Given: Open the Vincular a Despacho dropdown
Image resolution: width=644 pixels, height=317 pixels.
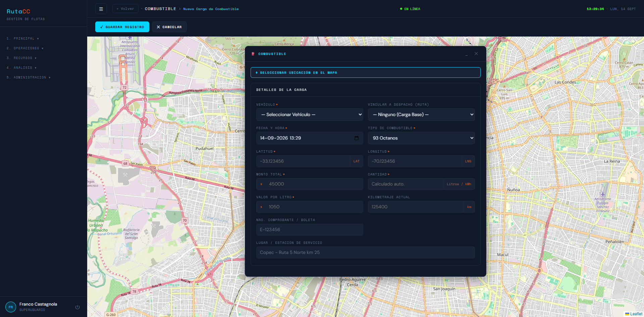Looking at the screenshot, I should [x=421, y=115].
